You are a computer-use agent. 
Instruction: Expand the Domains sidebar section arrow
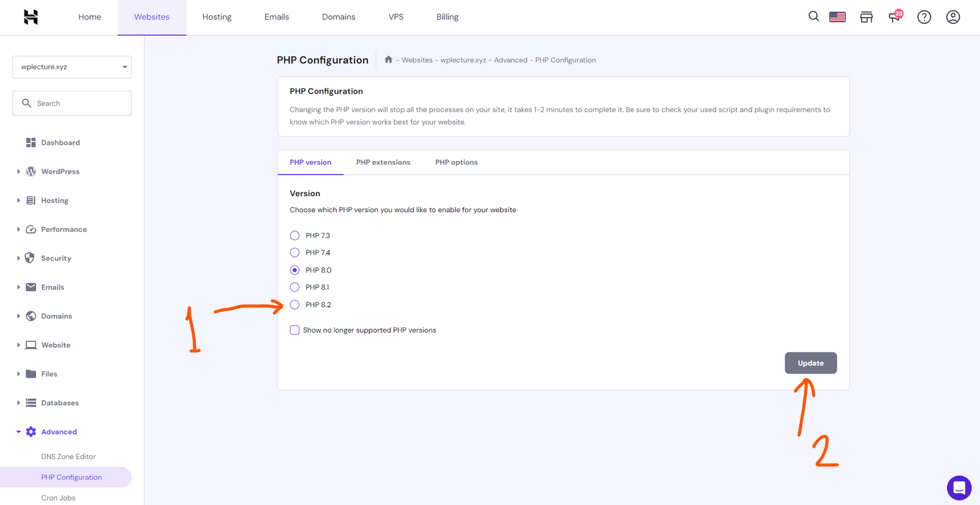[18, 316]
